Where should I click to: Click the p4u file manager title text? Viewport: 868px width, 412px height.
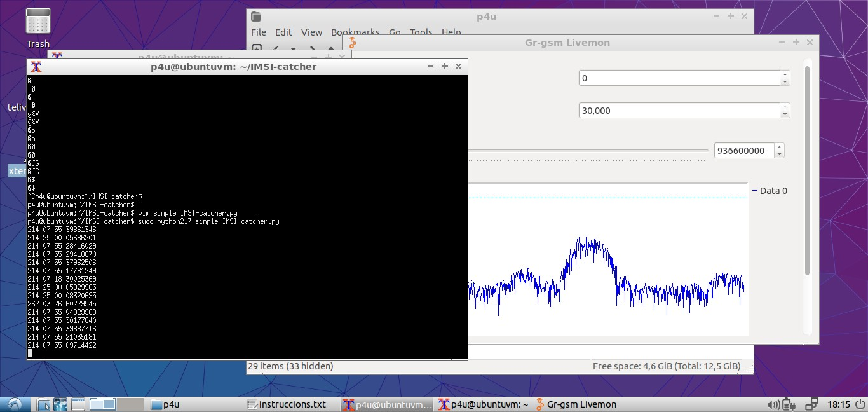(486, 17)
